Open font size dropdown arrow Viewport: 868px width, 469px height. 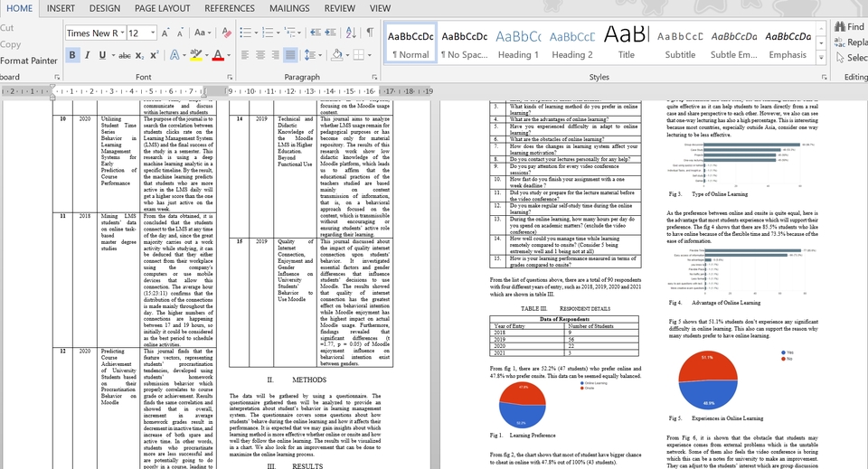point(154,33)
